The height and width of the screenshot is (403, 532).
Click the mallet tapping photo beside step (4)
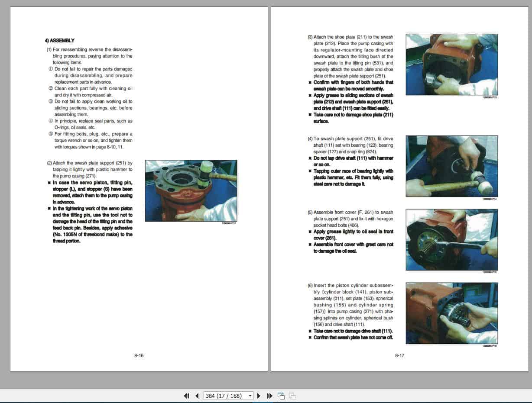451,166
